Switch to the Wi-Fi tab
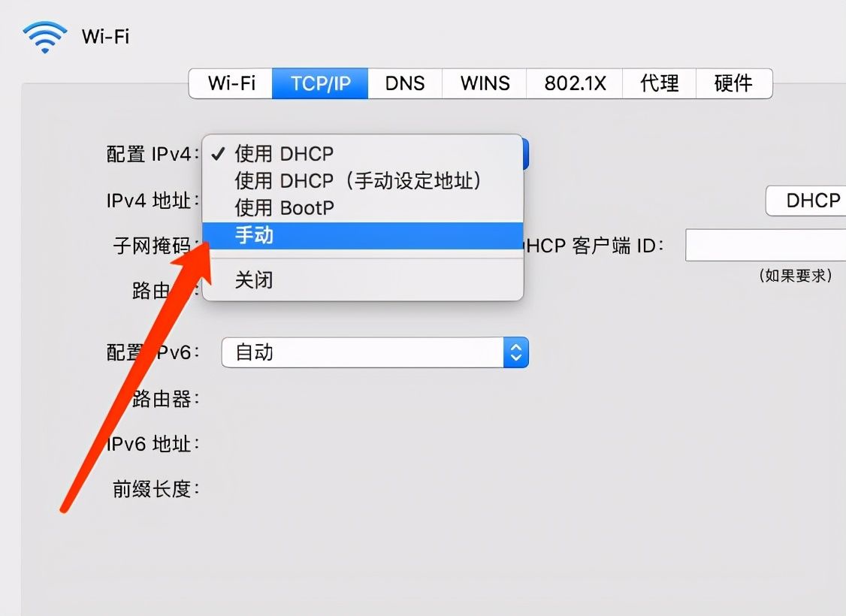Screen dimensions: 846x616 [x=231, y=83]
